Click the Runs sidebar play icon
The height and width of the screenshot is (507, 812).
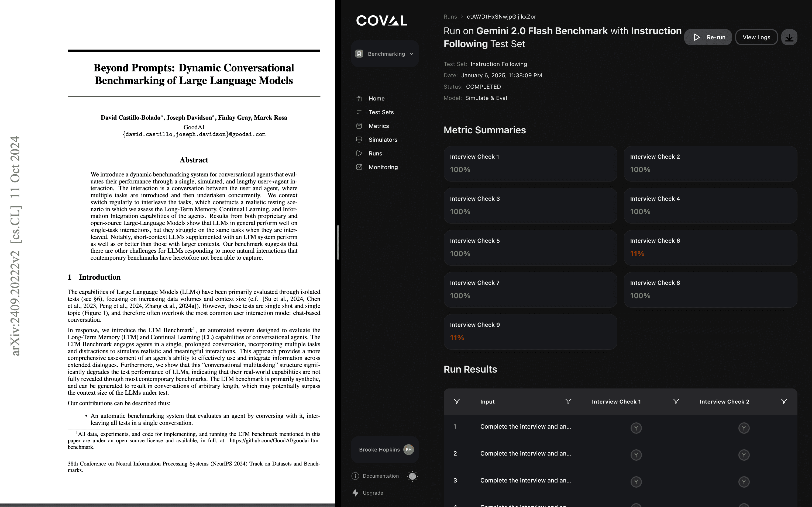point(359,153)
